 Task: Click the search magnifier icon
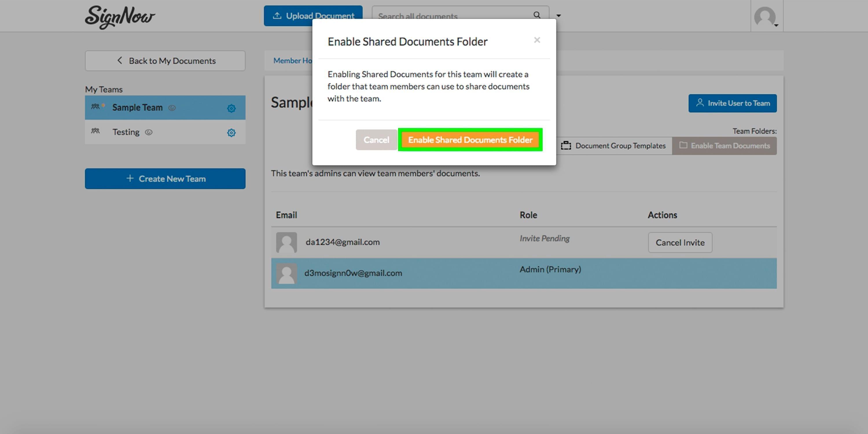point(537,15)
